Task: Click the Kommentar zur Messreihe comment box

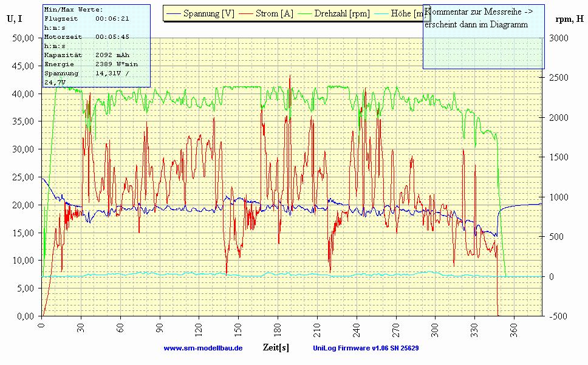Action: coord(483,36)
